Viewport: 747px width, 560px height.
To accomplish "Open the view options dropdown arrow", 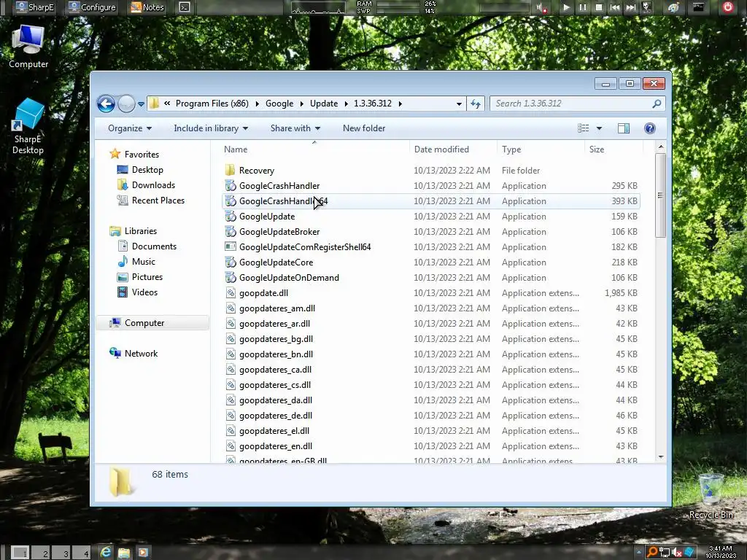I will point(599,128).
